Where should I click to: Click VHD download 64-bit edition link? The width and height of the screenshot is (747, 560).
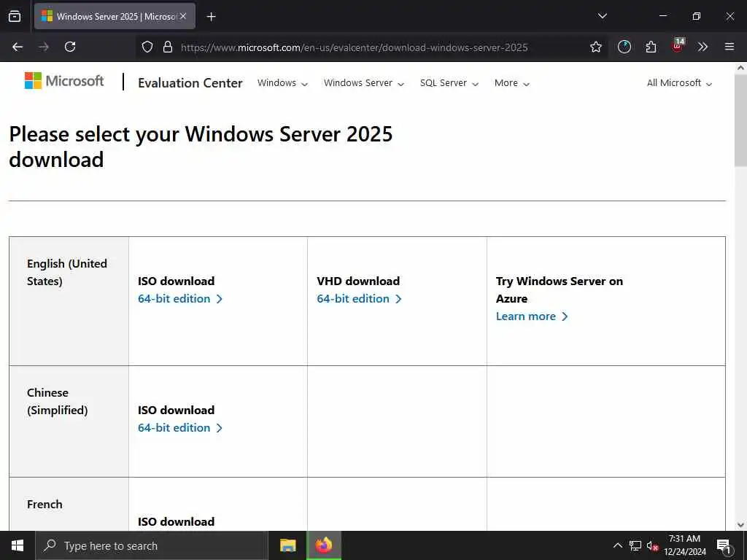[x=359, y=298]
